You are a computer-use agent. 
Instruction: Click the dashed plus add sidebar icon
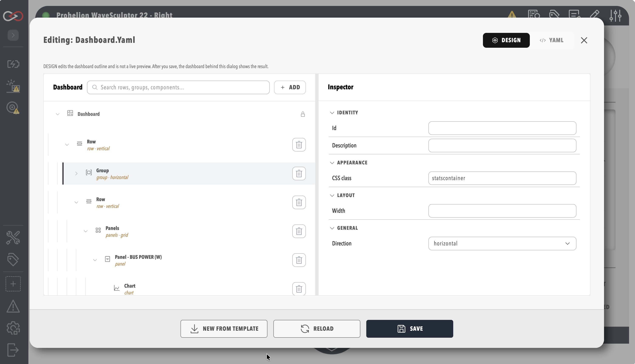click(x=13, y=284)
